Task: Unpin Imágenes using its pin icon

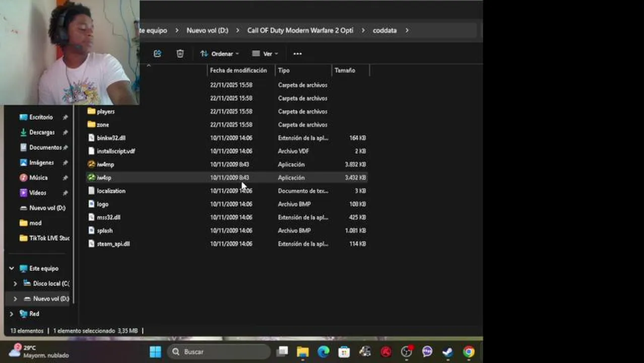Action: 65,162
